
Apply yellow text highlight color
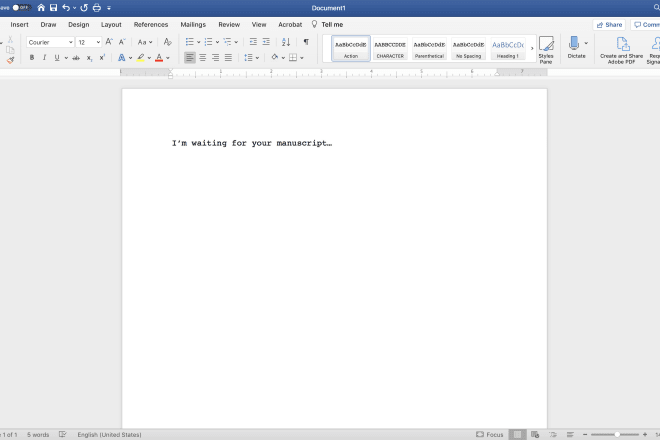[141, 58]
